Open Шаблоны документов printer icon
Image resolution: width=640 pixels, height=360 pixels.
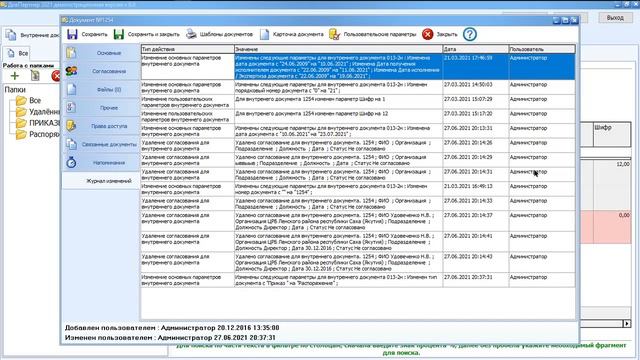click(191, 34)
